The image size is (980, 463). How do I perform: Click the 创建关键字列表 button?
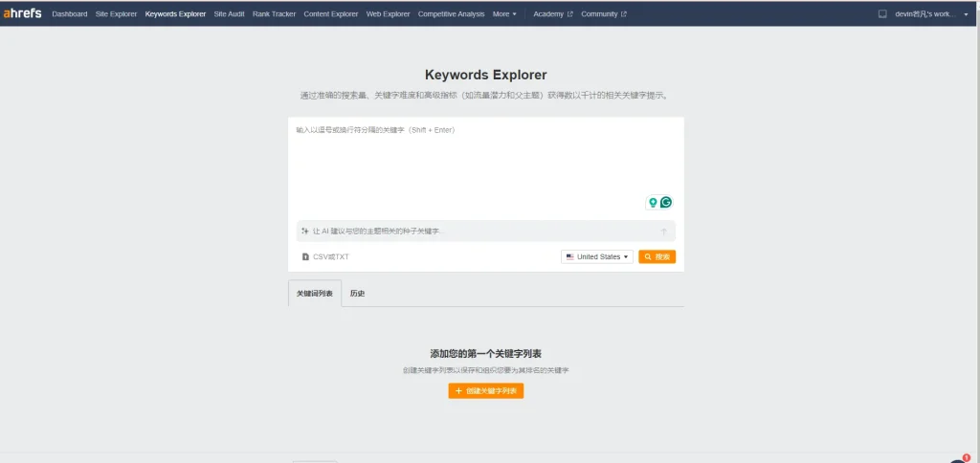tap(485, 391)
